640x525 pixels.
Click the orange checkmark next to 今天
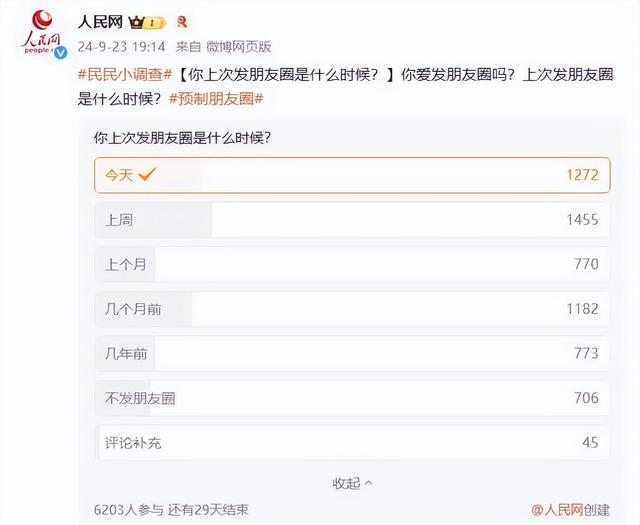tap(147, 174)
